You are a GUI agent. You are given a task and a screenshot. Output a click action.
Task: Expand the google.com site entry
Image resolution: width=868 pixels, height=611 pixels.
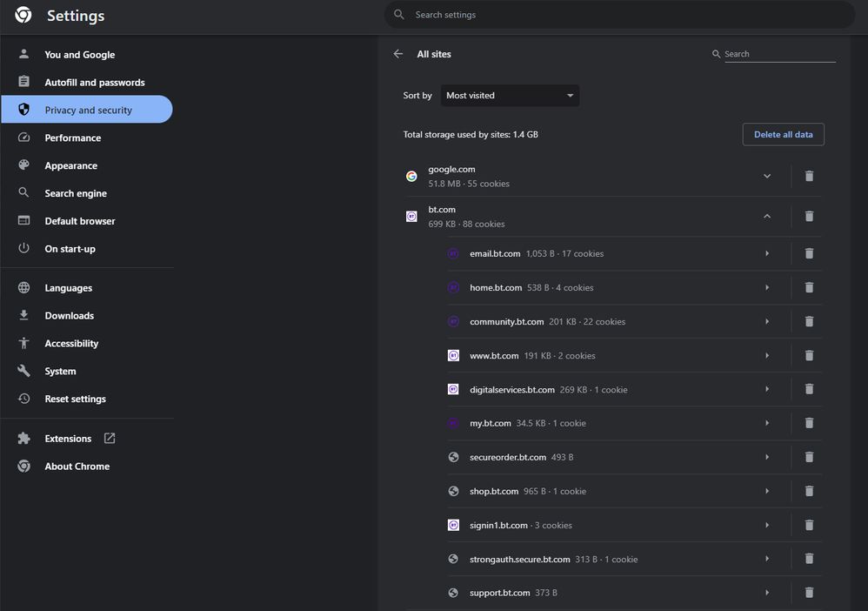point(767,176)
